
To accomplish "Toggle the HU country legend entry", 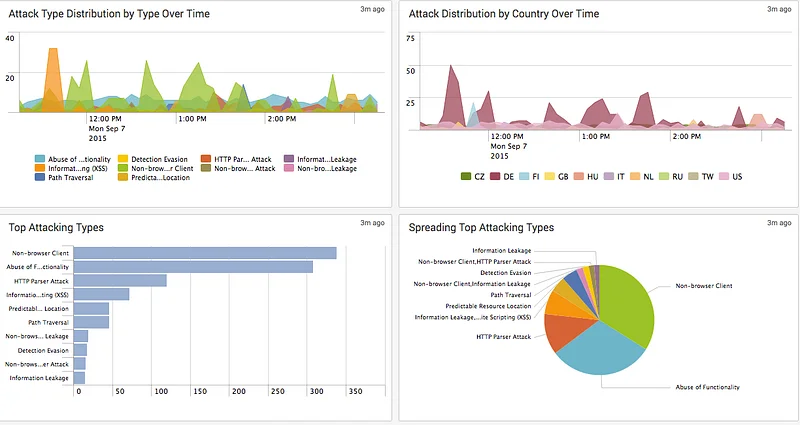I will click(586, 177).
